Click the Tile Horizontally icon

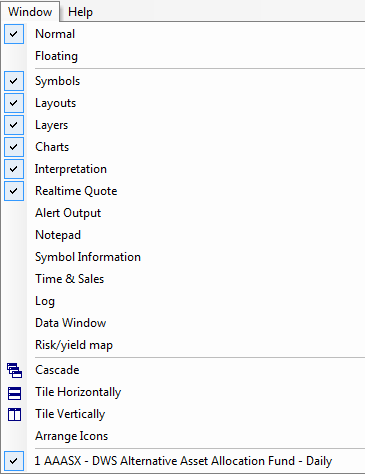point(14,393)
